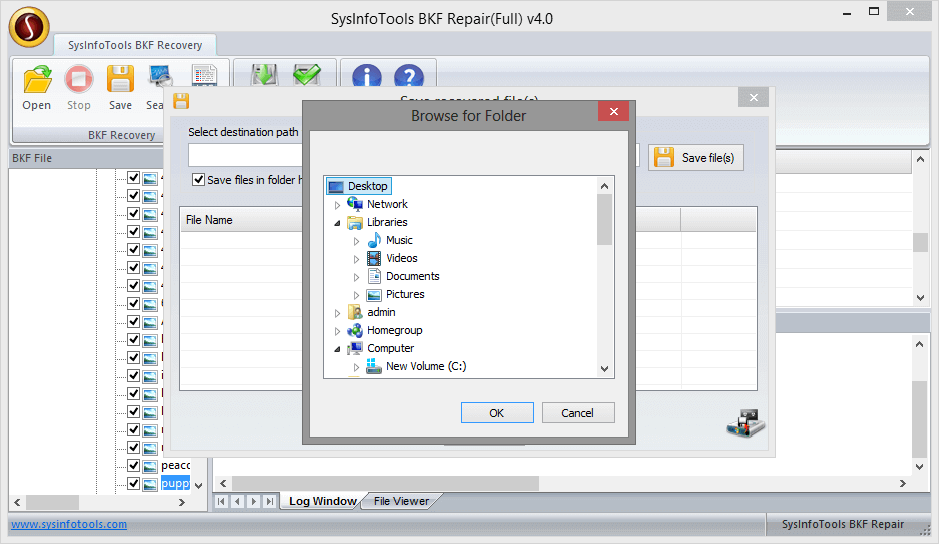Click OK in Browse for Folder
The height and width of the screenshot is (544, 939).
(x=497, y=413)
